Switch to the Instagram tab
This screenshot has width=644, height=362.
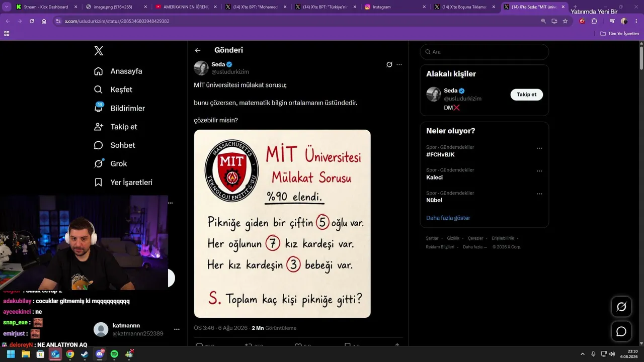coord(395,7)
